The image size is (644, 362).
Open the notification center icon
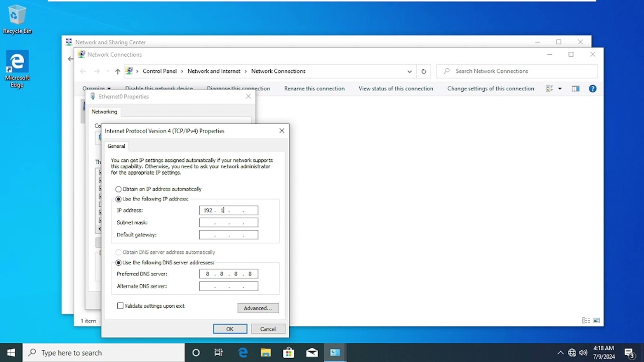629,352
